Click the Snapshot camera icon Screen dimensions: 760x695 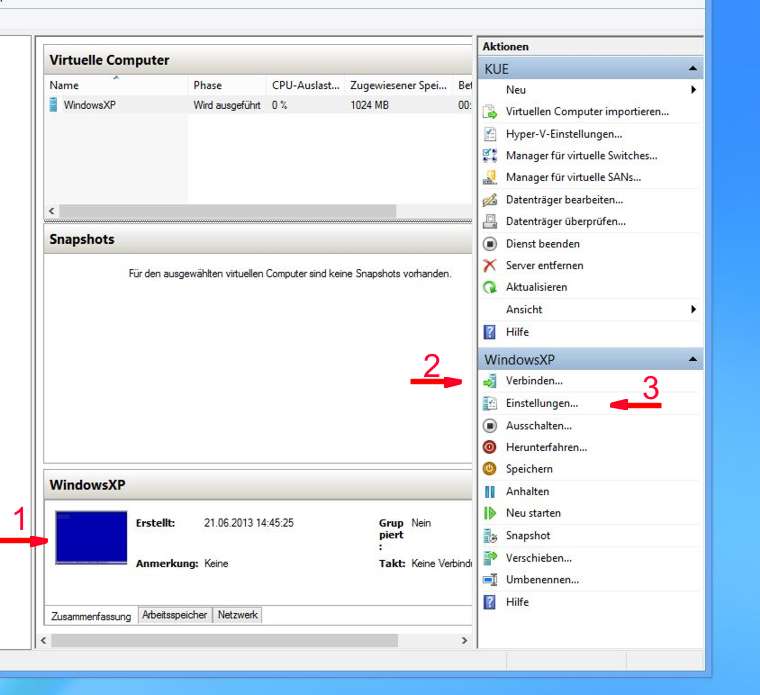coord(490,536)
